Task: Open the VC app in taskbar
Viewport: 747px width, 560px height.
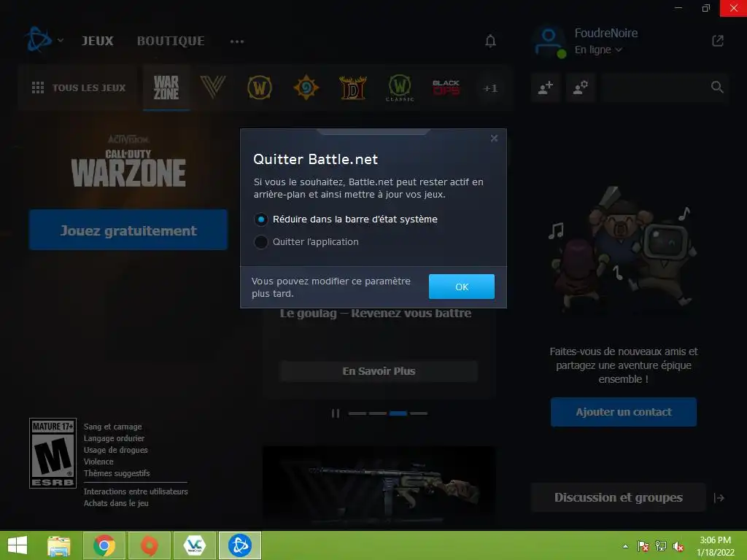Action: [x=194, y=545]
